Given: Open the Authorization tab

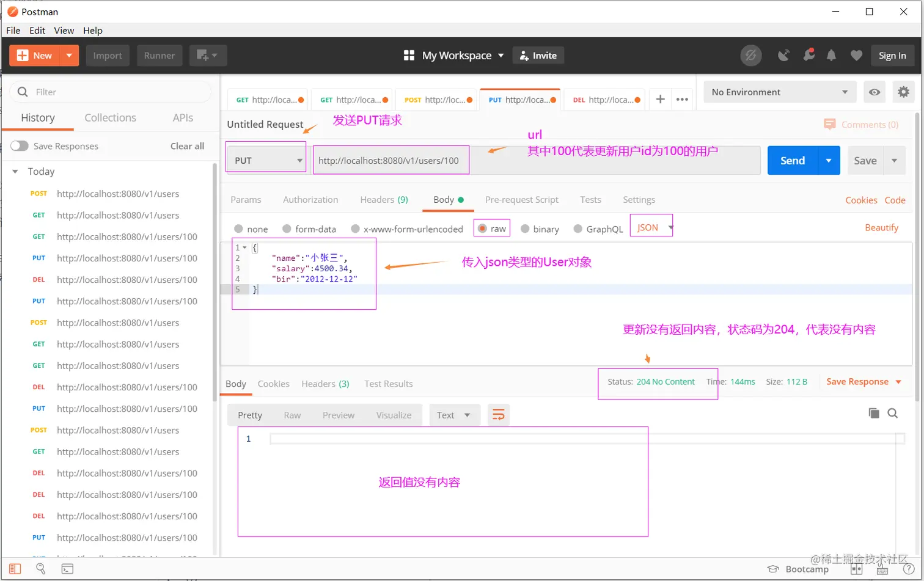Looking at the screenshot, I should pyautogui.click(x=310, y=200).
